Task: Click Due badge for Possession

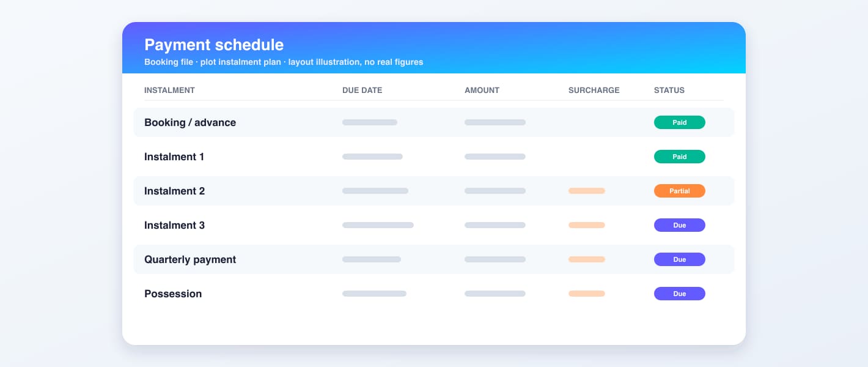Action: 680,294
